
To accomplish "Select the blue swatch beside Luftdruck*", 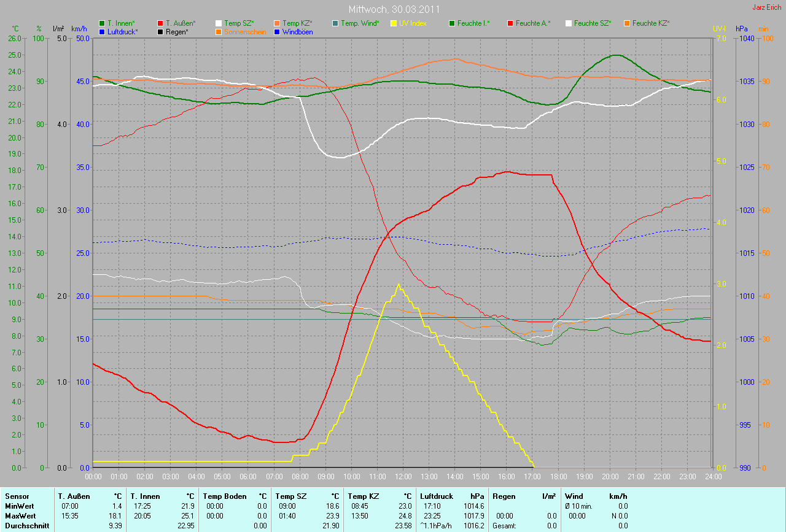I will point(102,31).
